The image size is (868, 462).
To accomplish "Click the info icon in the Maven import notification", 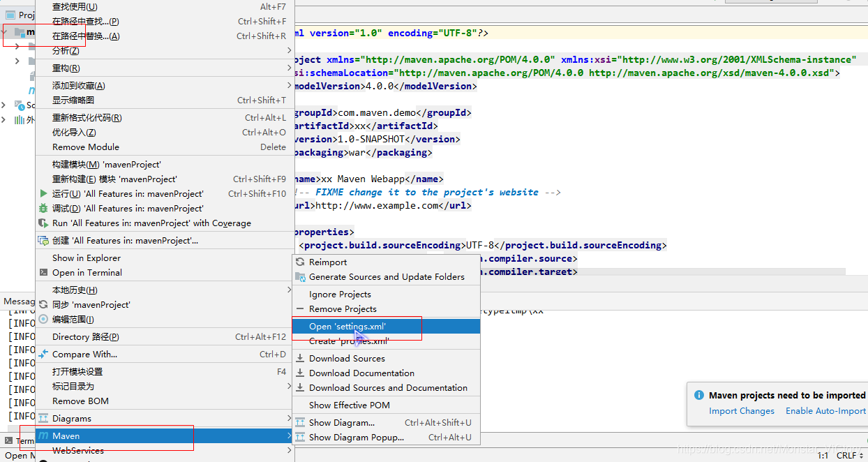I will [x=699, y=395].
